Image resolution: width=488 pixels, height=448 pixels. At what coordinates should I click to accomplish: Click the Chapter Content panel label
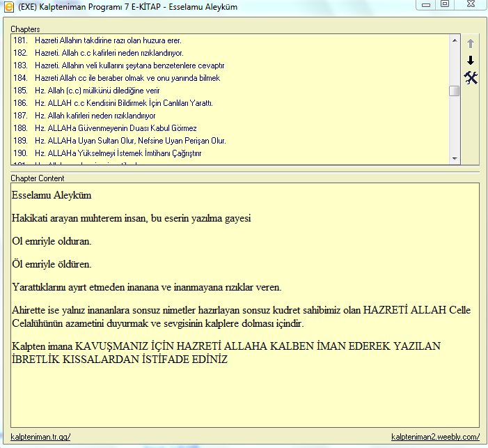38,178
